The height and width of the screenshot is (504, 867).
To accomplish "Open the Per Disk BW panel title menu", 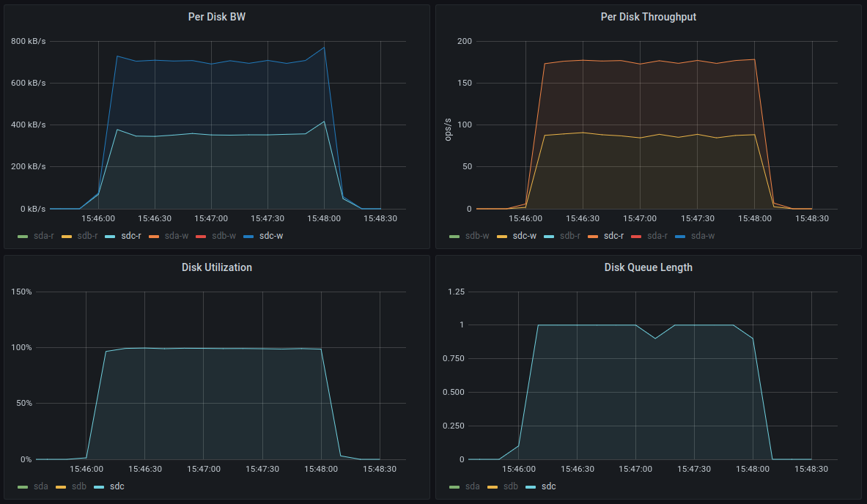I will tap(216, 17).
